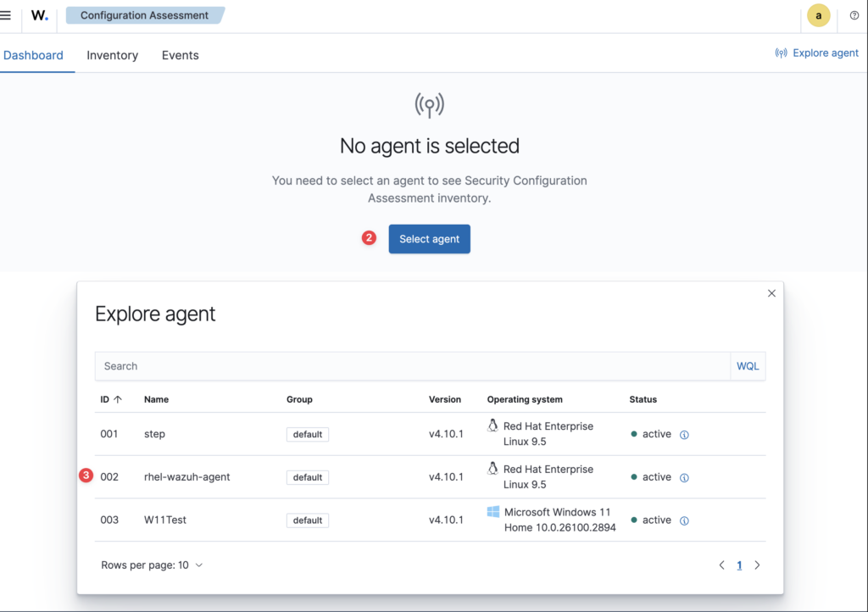Click v4.10.1 version of W11Test

(446, 520)
